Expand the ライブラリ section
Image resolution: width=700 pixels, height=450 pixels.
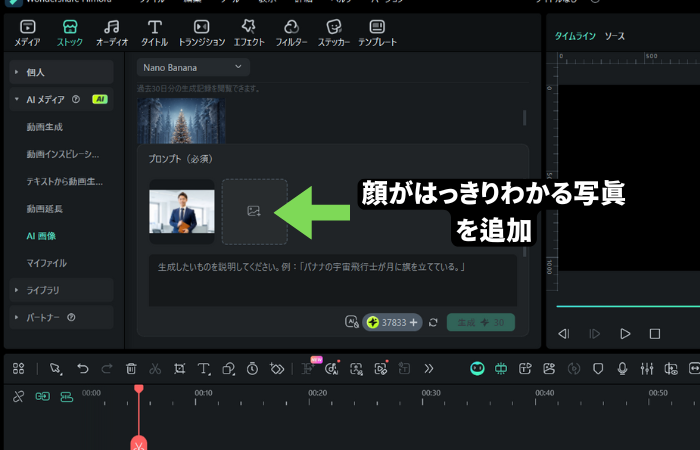click(x=61, y=290)
